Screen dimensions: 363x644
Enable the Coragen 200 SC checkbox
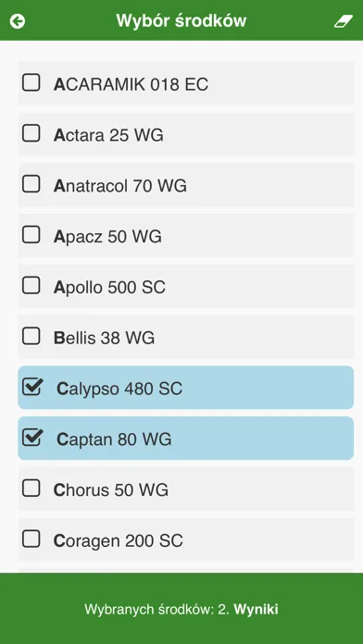(31, 539)
